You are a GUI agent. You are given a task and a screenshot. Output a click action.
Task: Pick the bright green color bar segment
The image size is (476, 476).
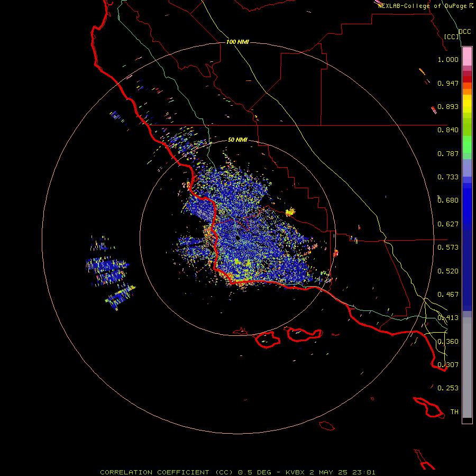tap(467, 144)
